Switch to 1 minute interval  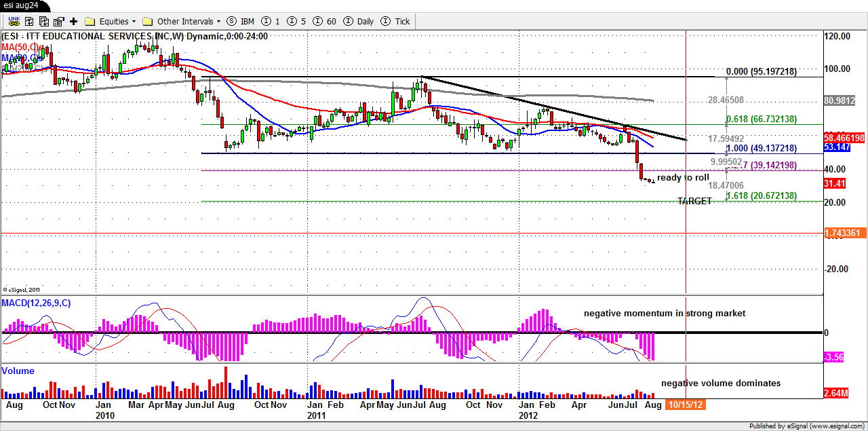click(271, 21)
